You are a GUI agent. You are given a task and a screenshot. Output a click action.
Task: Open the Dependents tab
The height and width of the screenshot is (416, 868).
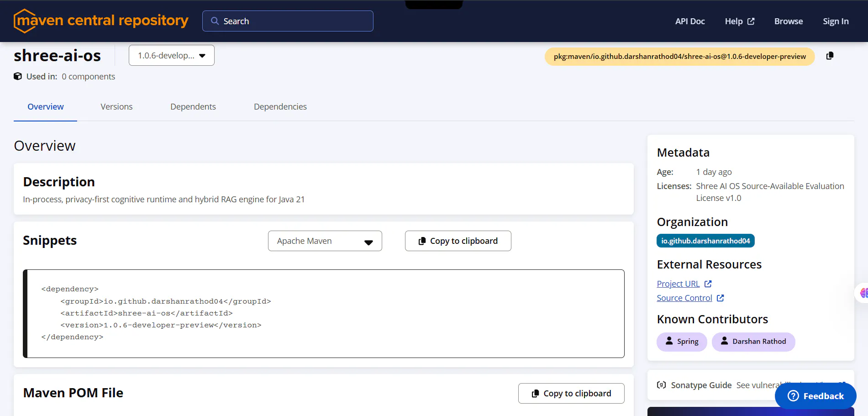(193, 107)
